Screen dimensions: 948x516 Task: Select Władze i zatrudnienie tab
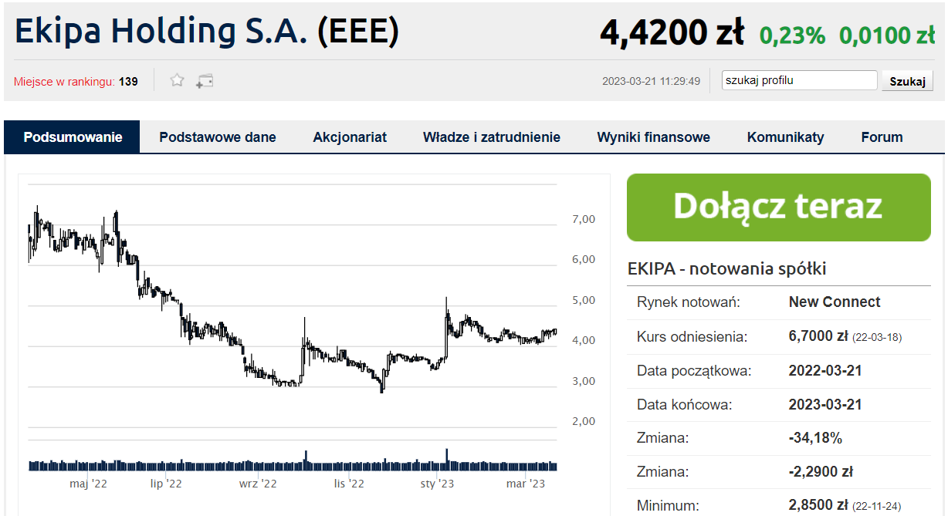[492, 137]
